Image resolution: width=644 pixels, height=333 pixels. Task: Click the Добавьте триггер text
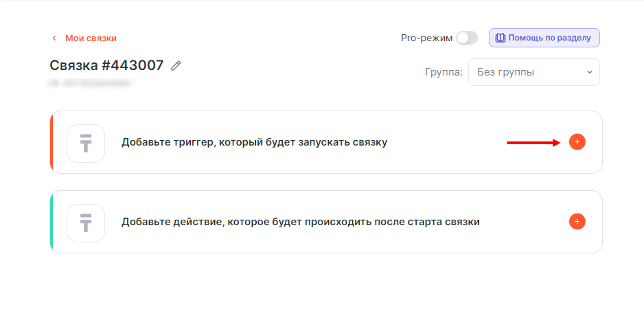click(254, 143)
